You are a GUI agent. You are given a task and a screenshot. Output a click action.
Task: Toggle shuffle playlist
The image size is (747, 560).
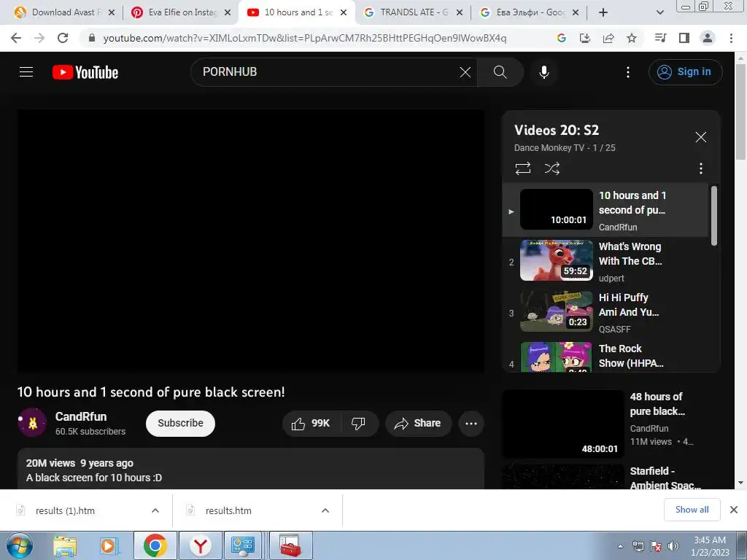coord(551,168)
